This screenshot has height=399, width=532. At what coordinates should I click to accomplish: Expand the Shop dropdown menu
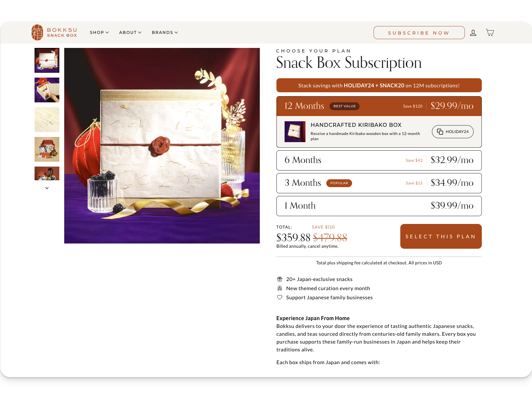[99, 33]
